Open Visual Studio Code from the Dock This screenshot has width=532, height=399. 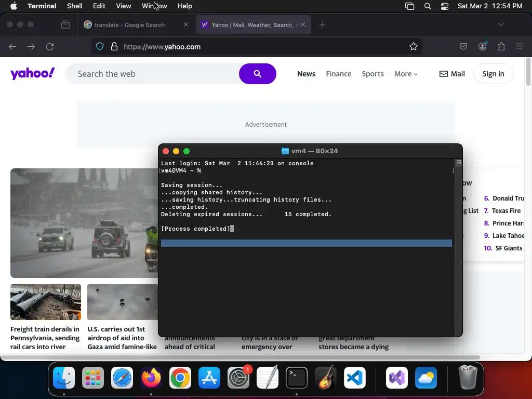click(355, 378)
